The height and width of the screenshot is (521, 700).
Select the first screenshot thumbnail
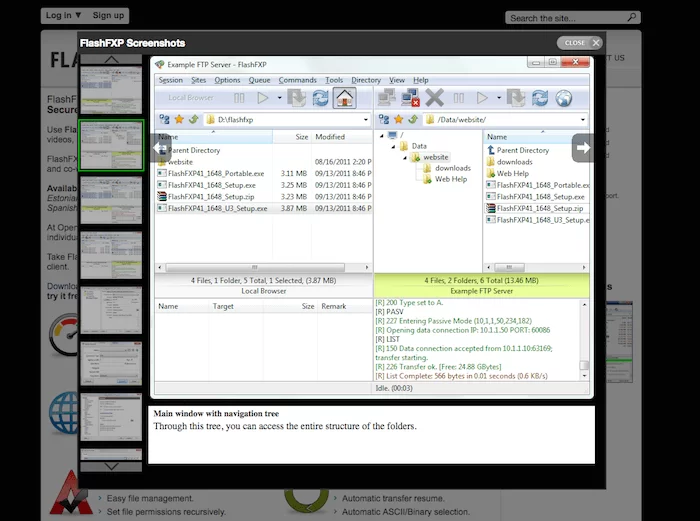pos(111,90)
